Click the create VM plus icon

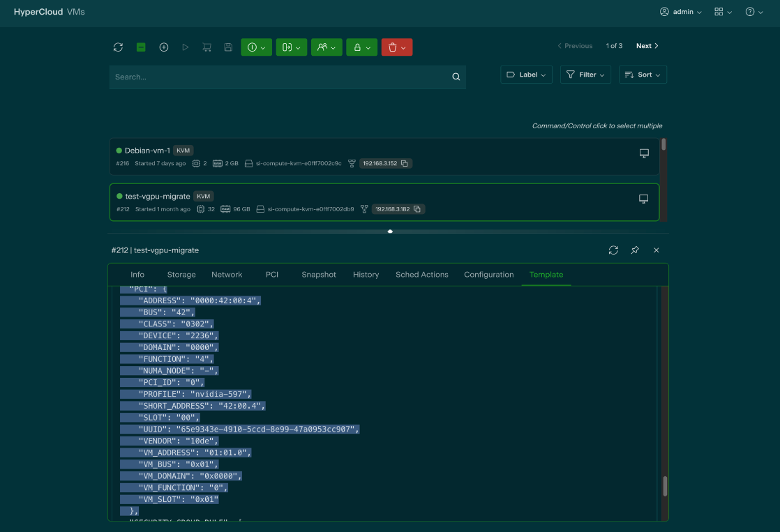point(164,47)
